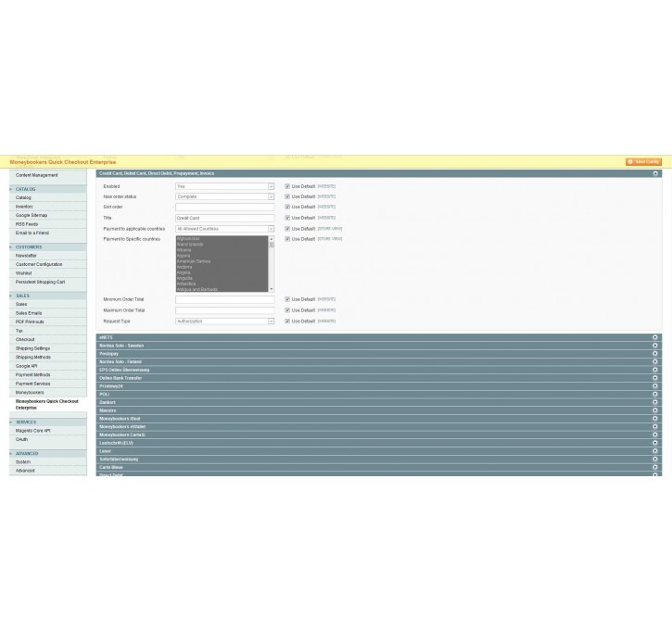The image size is (672, 630).
Task: Toggle Use Default for Sort order
Action: [287, 207]
